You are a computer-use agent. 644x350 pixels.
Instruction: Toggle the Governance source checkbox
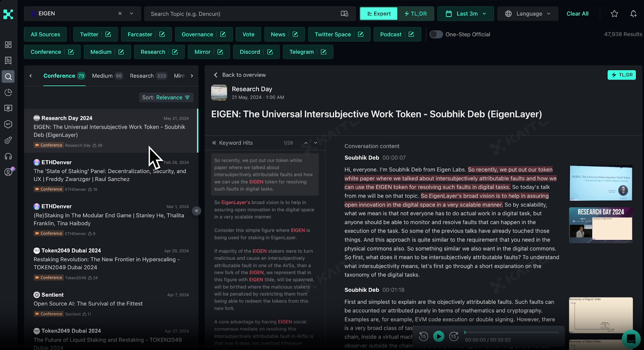(223, 34)
